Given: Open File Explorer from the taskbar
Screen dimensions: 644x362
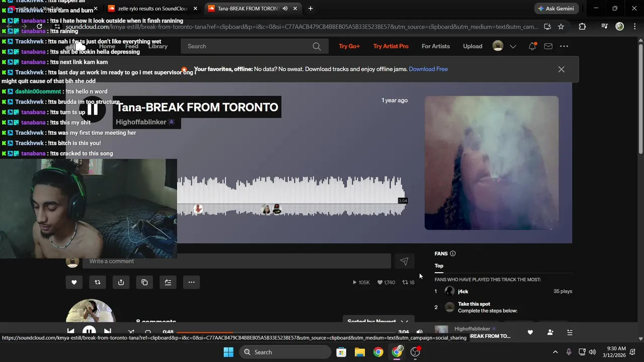Looking at the screenshot, I should [x=360, y=352].
